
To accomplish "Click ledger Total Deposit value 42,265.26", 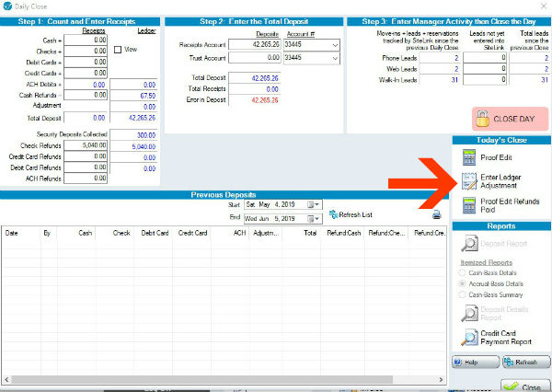I will [x=142, y=118].
